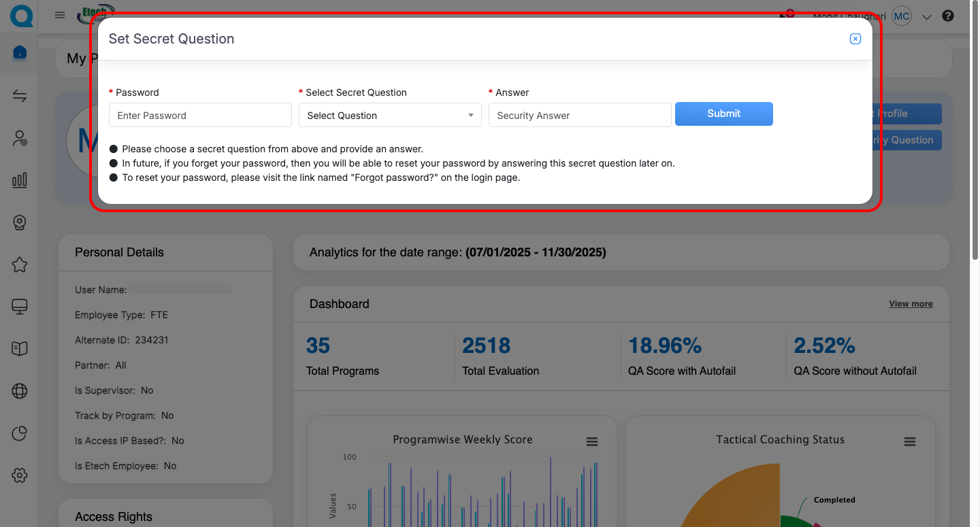
Task: Open the Select Question dropdown
Action: (390, 116)
